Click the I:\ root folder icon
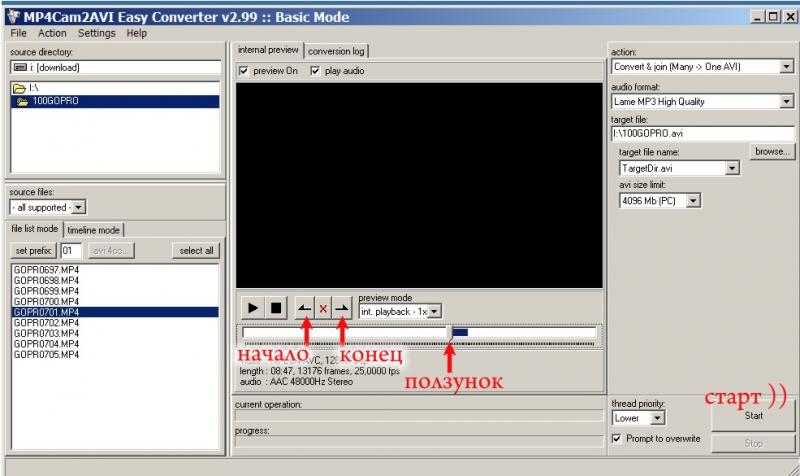 [19, 89]
